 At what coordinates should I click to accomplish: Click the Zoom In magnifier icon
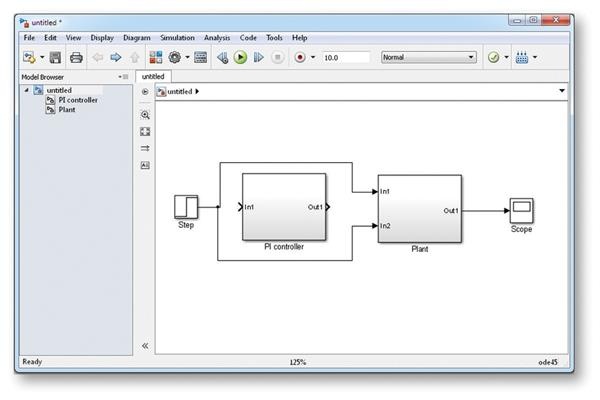coord(145,115)
